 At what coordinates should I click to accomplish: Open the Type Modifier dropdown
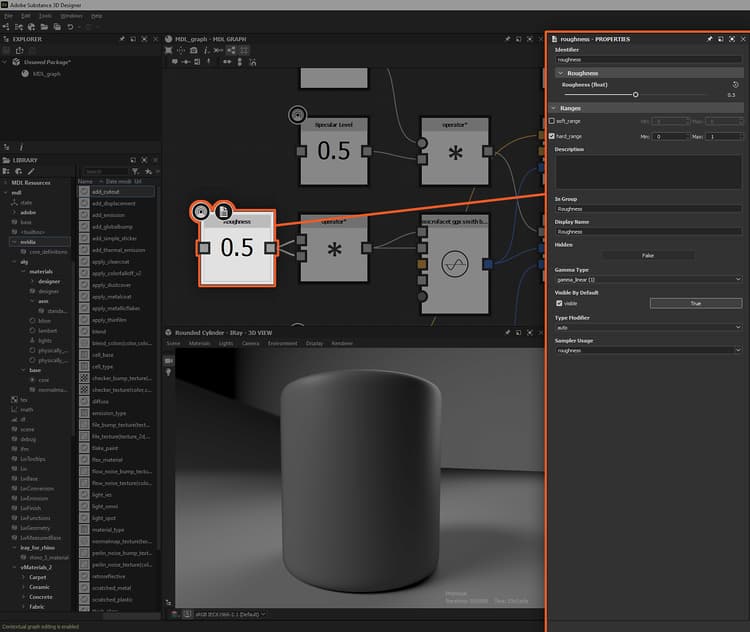point(648,327)
